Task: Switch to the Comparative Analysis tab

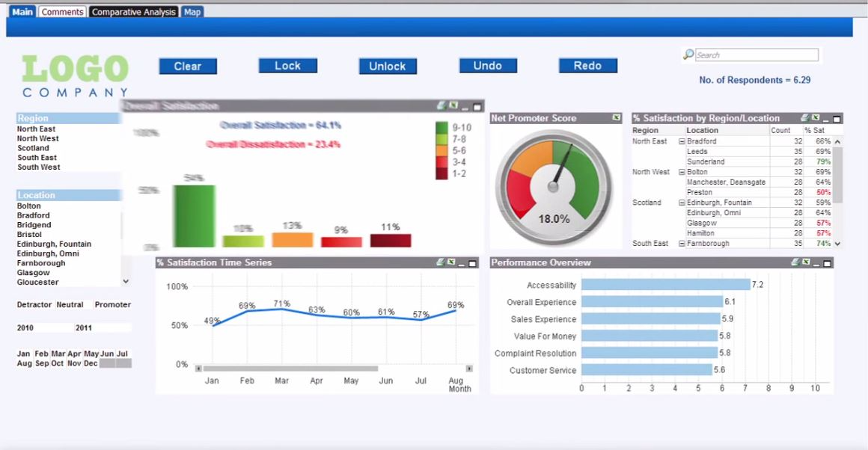Action: pyautogui.click(x=133, y=11)
